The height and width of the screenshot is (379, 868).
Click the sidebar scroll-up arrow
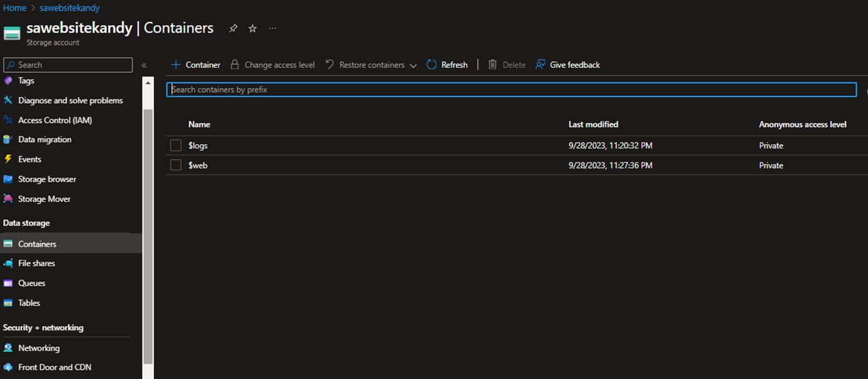(x=148, y=82)
